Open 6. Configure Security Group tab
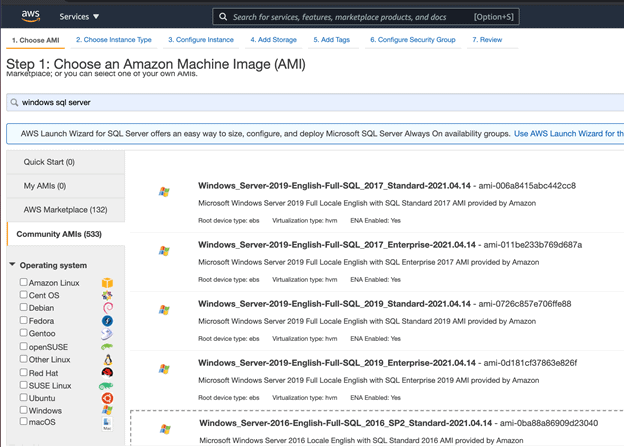This screenshot has height=447, width=624. [413, 40]
